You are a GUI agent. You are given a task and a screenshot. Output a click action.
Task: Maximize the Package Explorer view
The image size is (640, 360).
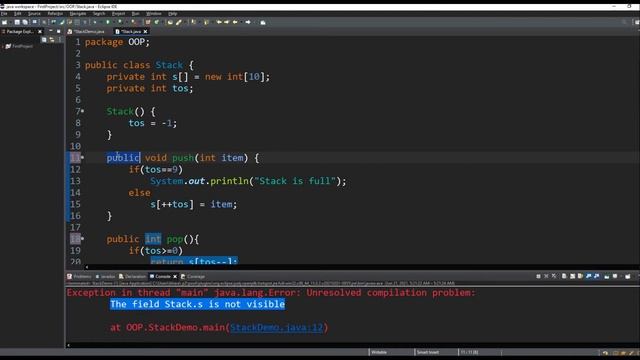click(58, 31)
